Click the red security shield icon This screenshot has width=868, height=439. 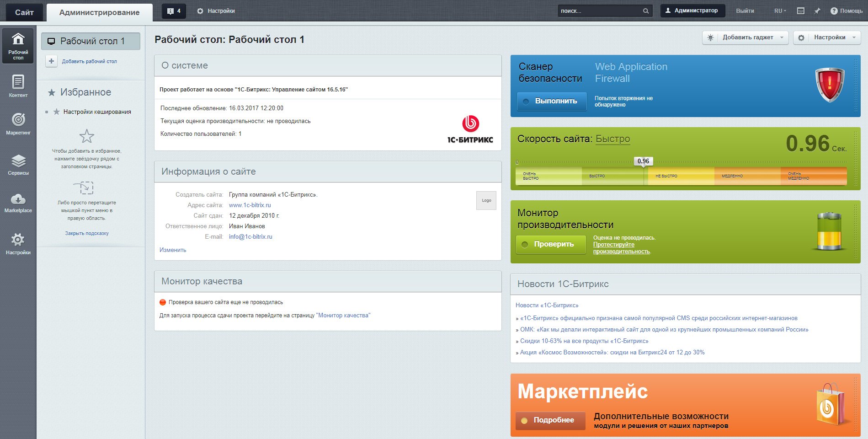click(x=830, y=85)
